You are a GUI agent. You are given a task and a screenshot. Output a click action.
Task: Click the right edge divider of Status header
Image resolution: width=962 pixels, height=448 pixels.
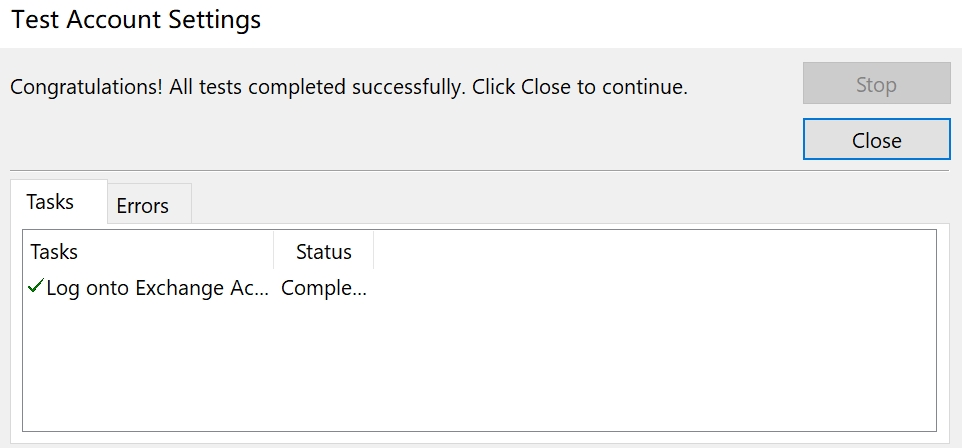pos(373,252)
